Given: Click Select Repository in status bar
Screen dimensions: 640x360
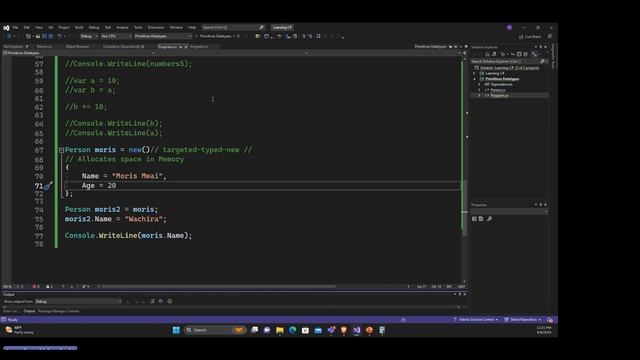Looking at the screenshot, I should tap(522, 320).
